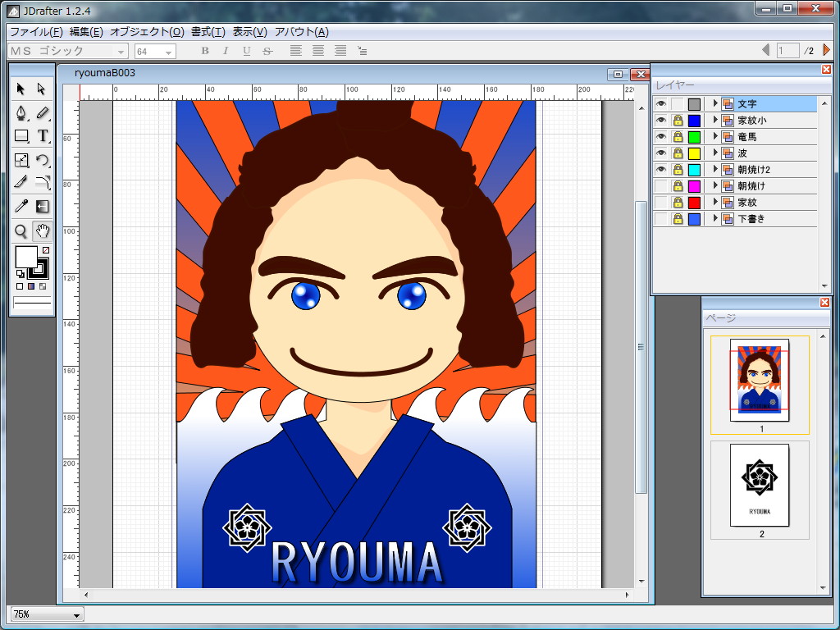This screenshot has height=630, width=840.
Task: Choose the round corner tool
Action: click(x=43, y=183)
